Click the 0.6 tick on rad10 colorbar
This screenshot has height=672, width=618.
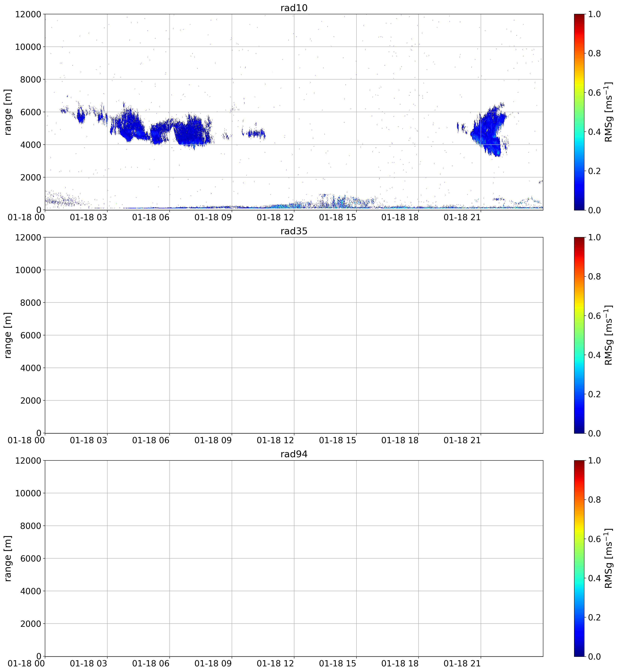tap(594, 93)
